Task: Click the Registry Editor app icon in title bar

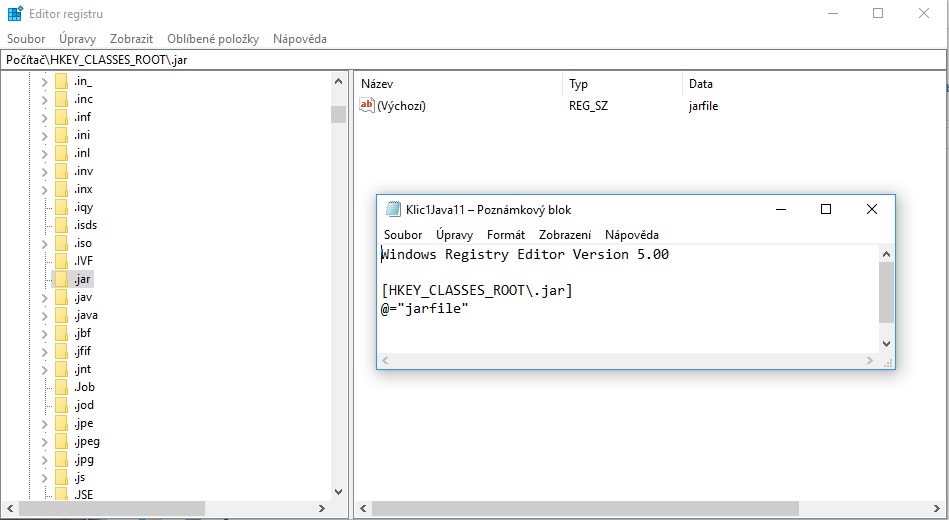Action: 15,13
